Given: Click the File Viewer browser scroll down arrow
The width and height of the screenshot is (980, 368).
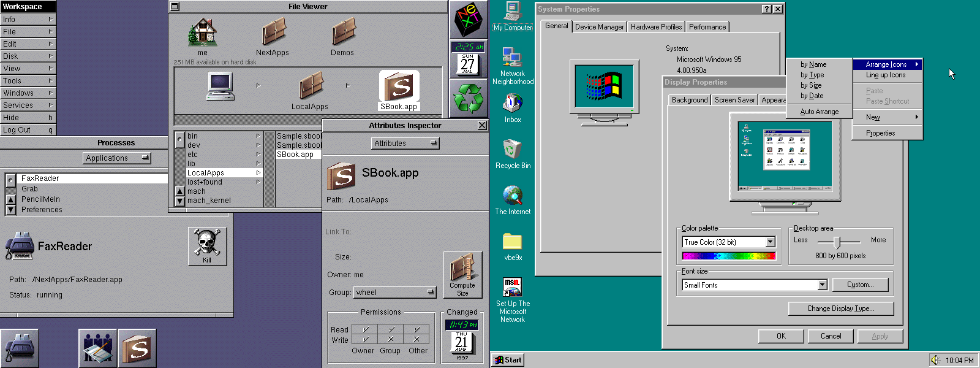Looking at the screenshot, I should [x=180, y=201].
